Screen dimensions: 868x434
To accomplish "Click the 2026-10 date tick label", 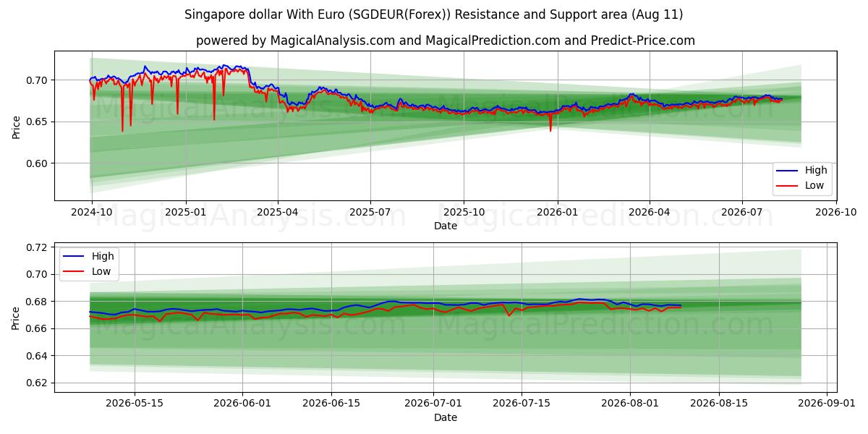I will tap(835, 212).
